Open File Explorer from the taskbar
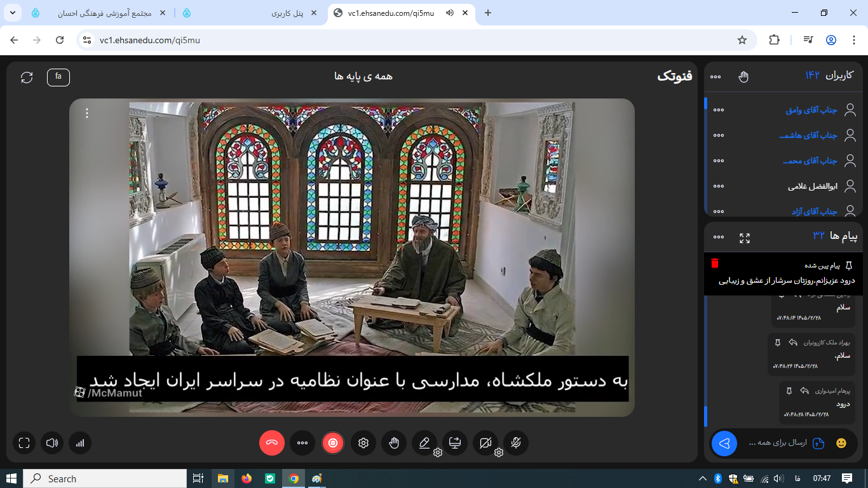Image resolution: width=868 pixels, height=488 pixels. [223, 478]
